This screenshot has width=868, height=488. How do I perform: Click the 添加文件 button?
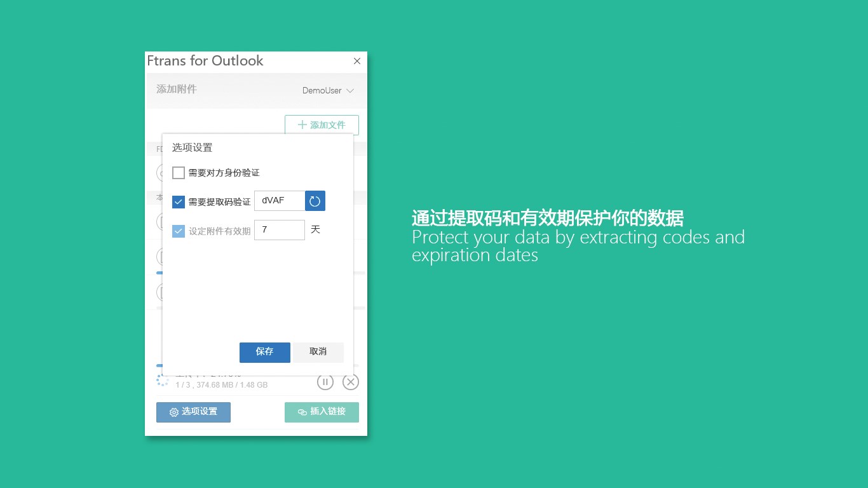pos(322,125)
